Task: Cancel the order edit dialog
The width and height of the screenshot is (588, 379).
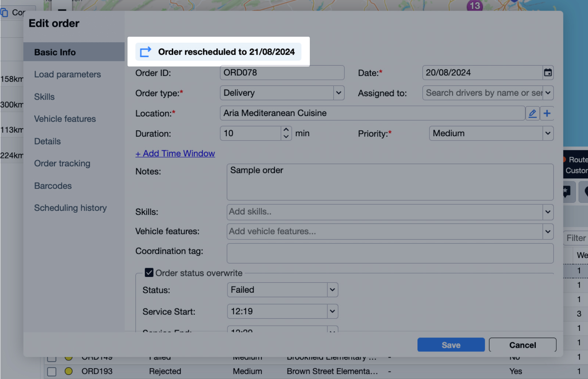Action: 522,345
